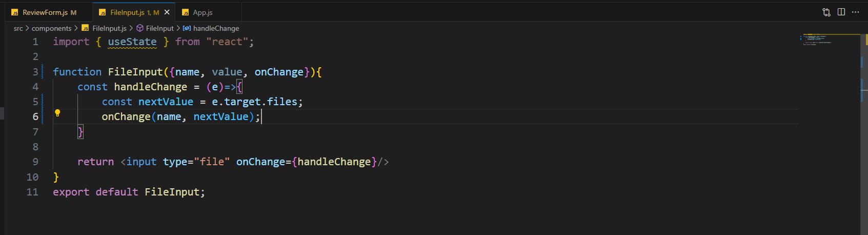This screenshot has height=235, width=868.
Task: Click the yellow lightbulb code action
Action: click(x=57, y=113)
